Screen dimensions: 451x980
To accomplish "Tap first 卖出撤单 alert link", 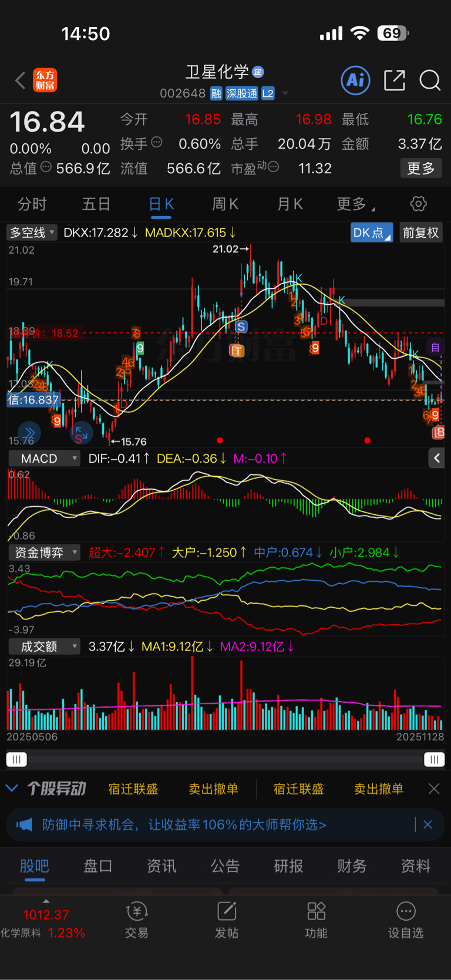I will [213, 789].
